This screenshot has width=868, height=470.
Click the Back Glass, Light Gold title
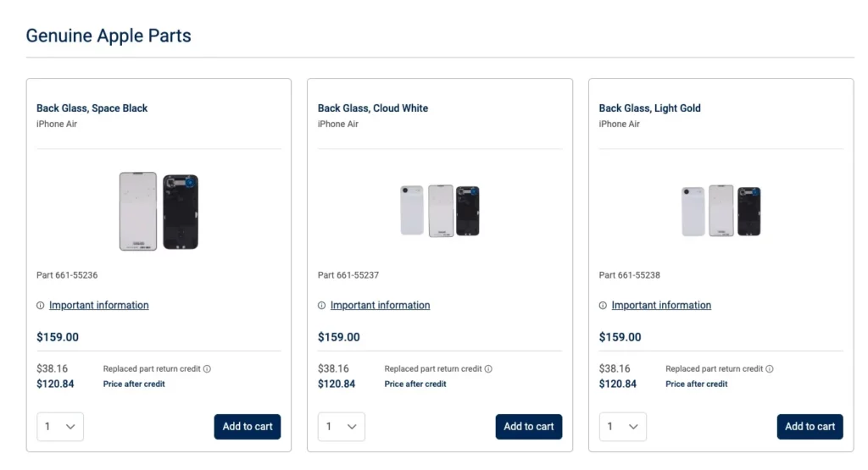649,108
